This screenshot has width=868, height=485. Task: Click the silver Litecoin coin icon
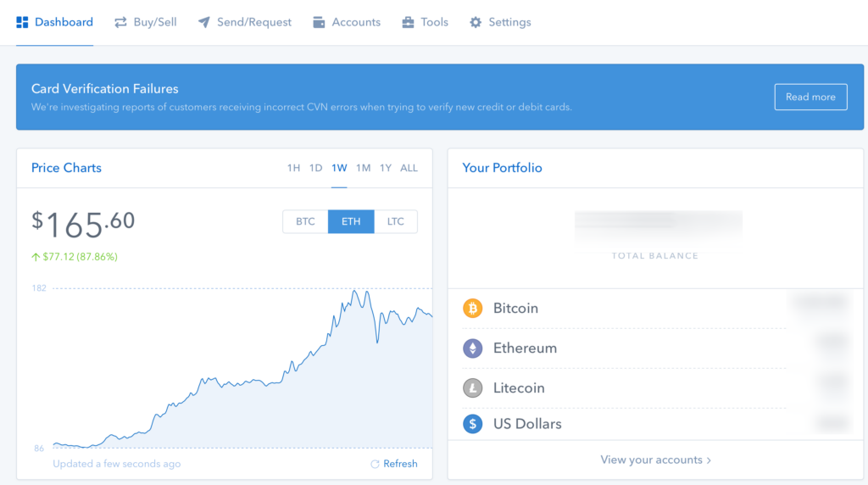472,387
